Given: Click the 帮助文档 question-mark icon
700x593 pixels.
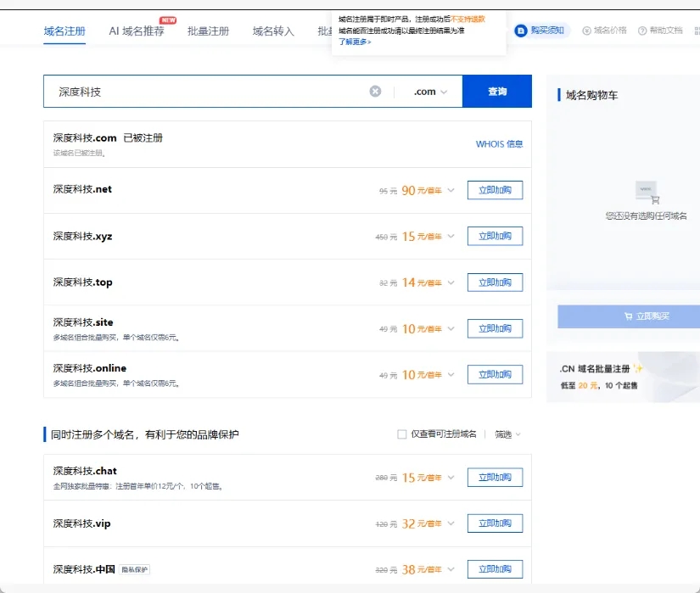Looking at the screenshot, I should tap(641, 31).
